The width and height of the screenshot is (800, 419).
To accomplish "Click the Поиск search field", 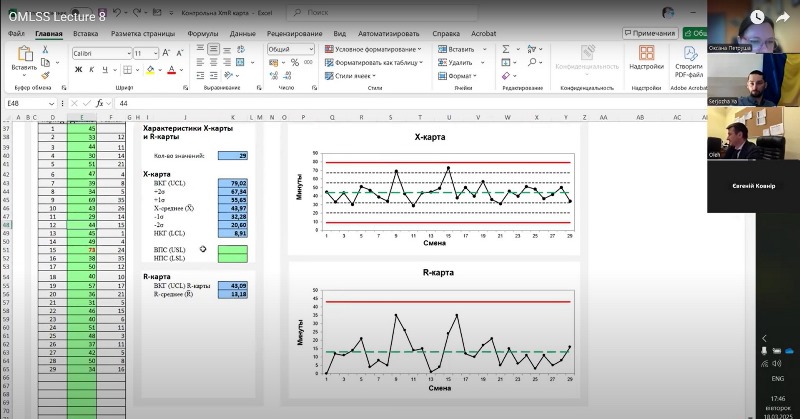I will click(383, 12).
